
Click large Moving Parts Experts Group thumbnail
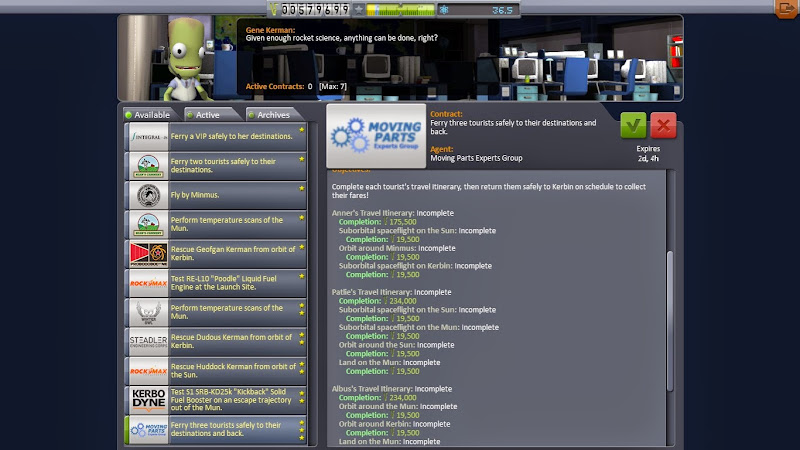click(376, 136)
